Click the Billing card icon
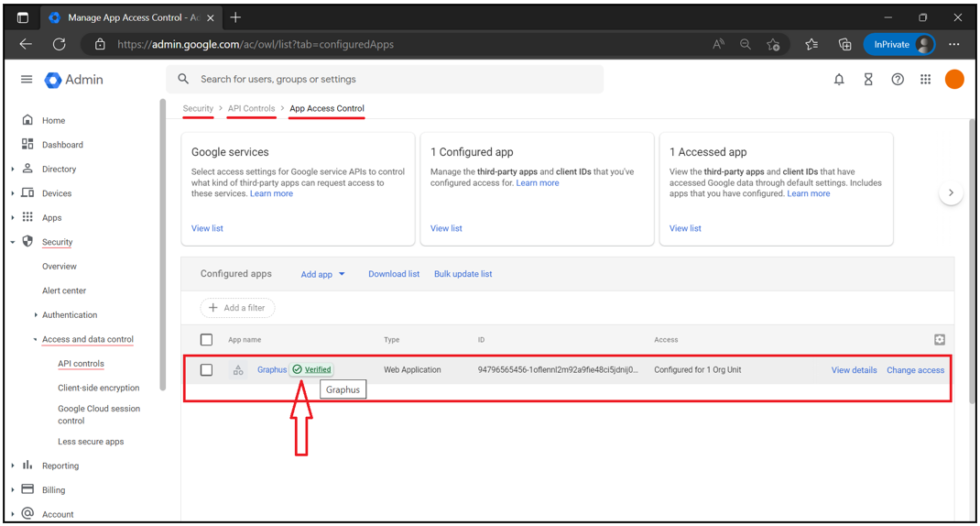The height and width of the screenshot is (526, 980). point(27,489)
